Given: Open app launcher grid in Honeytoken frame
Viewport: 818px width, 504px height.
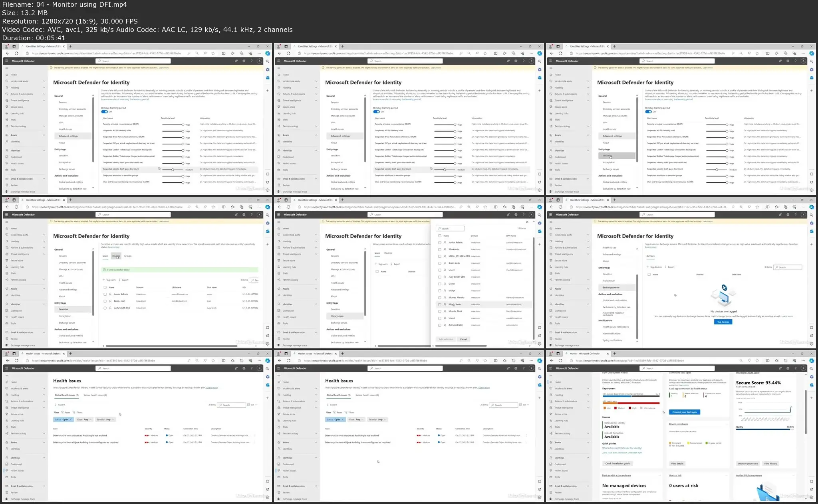Looking at the screenshot, I should click(x=278, y=215).
